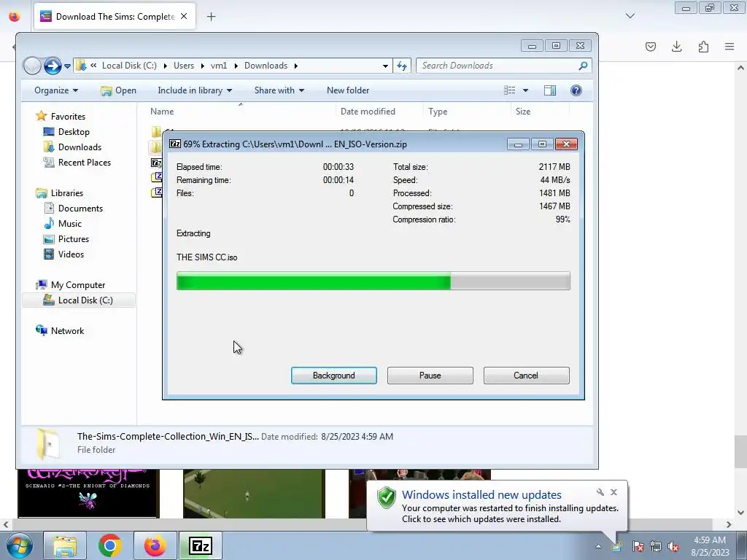Send the extraction to Background

(333, 376)
